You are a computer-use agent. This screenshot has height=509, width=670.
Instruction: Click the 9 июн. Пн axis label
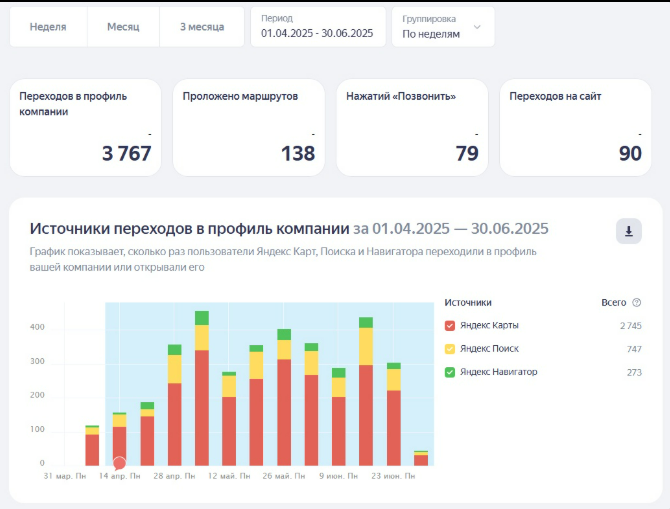point(338,476)
